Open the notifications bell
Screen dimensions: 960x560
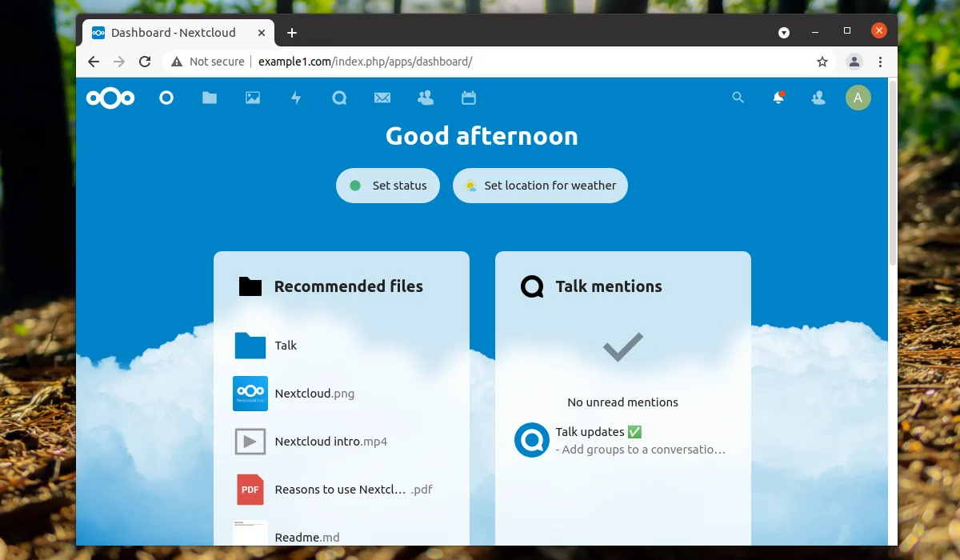778,98
